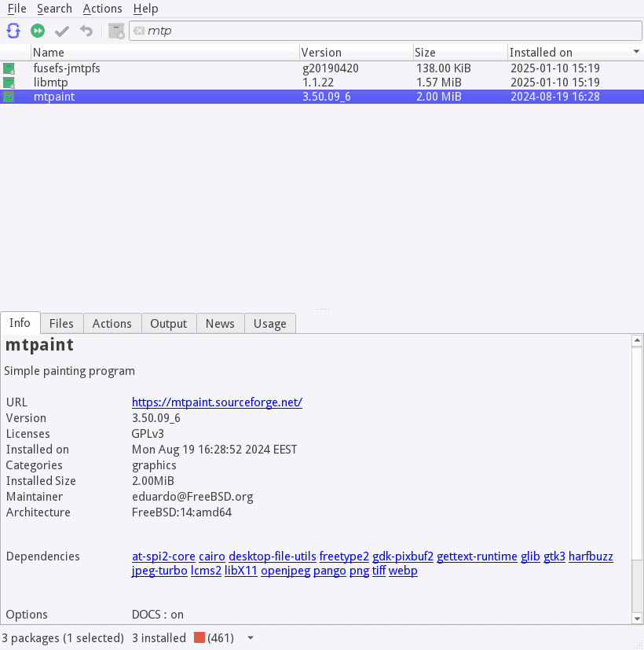The height and width of the screenshot is (650, 644).
Task: Click the 1.57 MiB size cell
Action: 438,83
